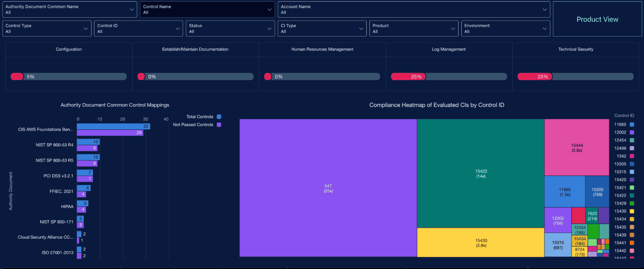Viewport: 644px width, 269px height.
Task: Select the 15315 (681) treemap tile
Action: [558, 245]
